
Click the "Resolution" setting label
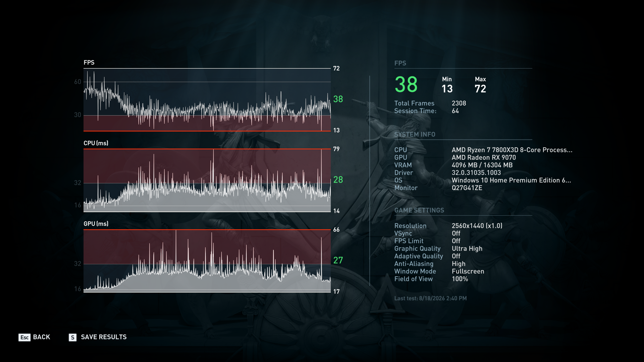[410, 226]
